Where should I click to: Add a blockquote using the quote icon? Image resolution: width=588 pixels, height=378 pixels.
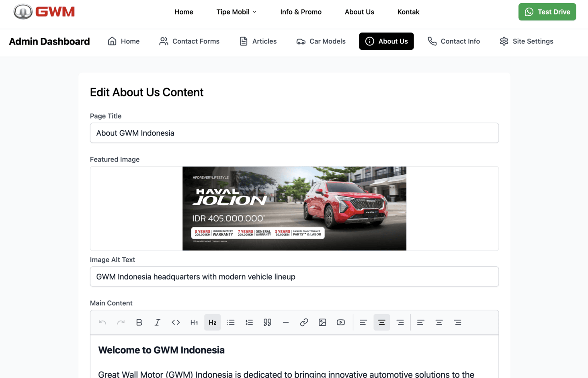[267, 322]
